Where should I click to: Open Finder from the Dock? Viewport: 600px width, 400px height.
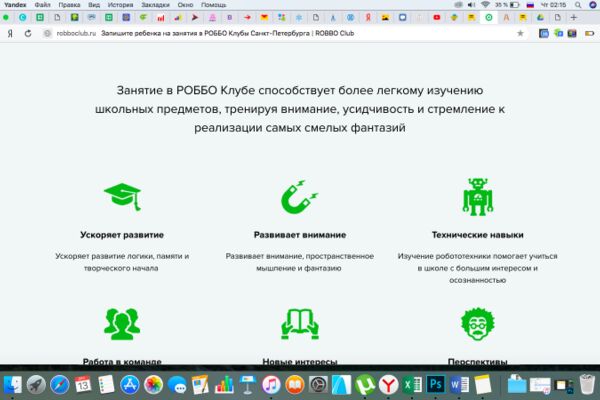[x=13, y=384]
